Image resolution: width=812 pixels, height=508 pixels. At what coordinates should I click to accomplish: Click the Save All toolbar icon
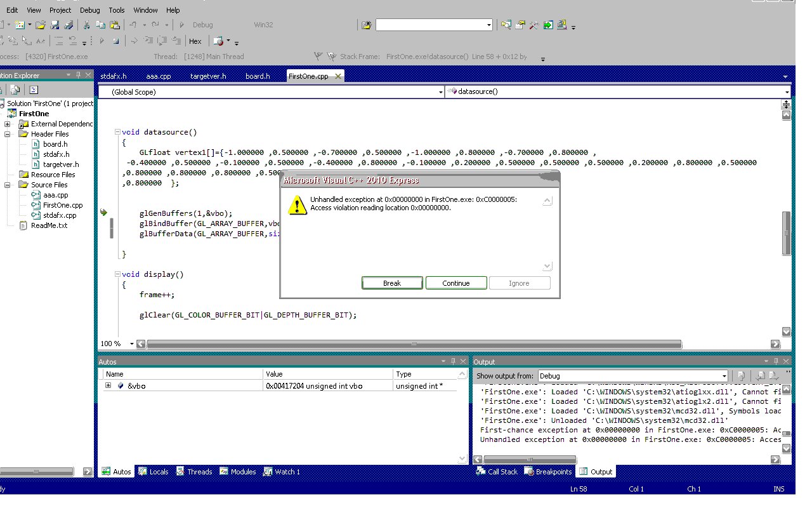[68, 25]
